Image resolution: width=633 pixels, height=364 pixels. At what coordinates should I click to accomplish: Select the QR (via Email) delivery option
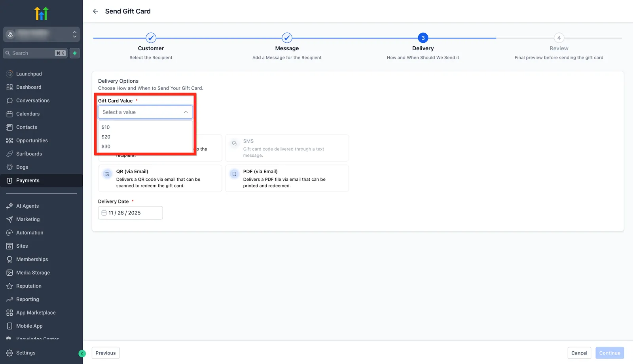click(160, 178)
